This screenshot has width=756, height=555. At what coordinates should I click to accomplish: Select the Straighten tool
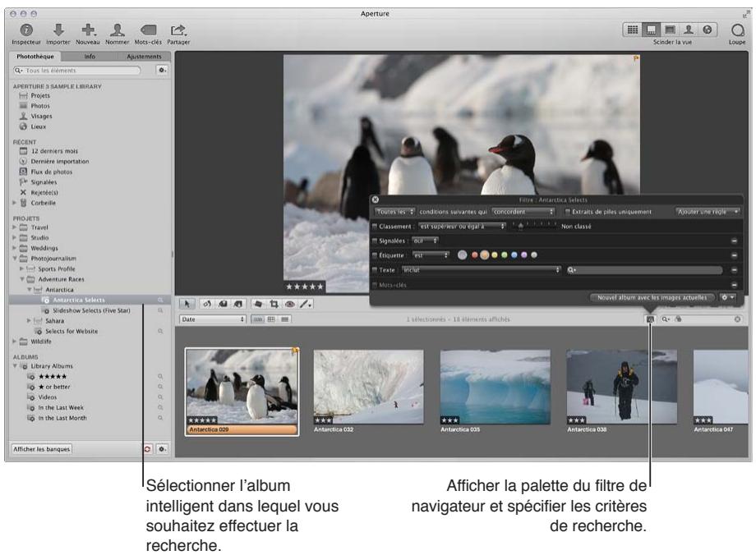pos(258,304)
